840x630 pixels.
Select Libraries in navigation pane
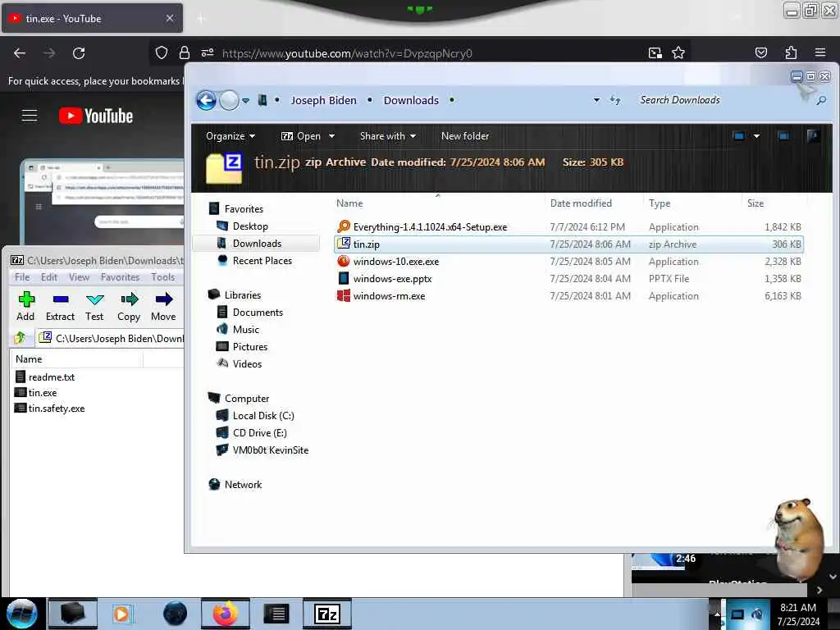pos(235,294)
